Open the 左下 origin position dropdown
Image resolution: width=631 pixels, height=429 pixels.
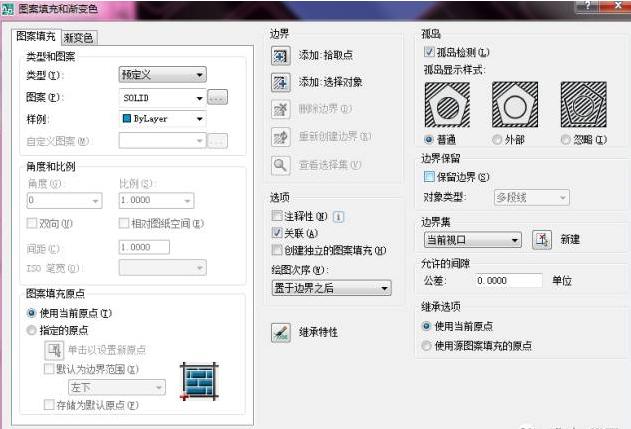coord(117,388)
